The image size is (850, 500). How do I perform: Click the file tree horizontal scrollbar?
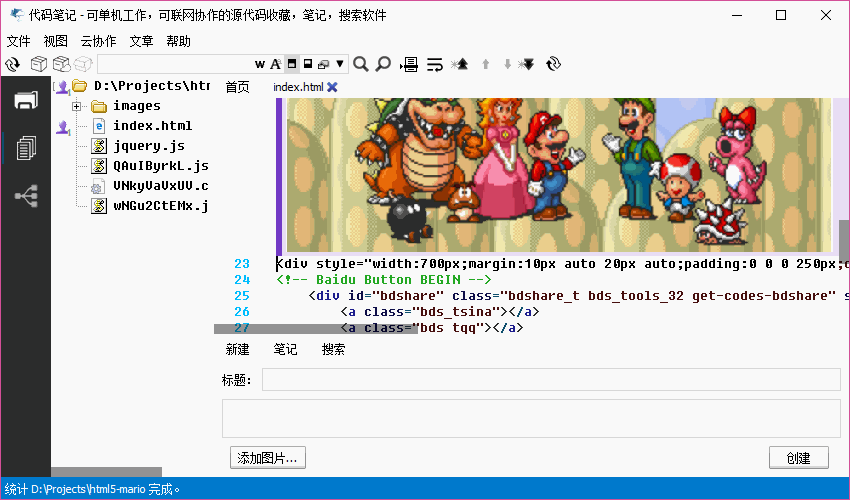[x=106, y=472]
